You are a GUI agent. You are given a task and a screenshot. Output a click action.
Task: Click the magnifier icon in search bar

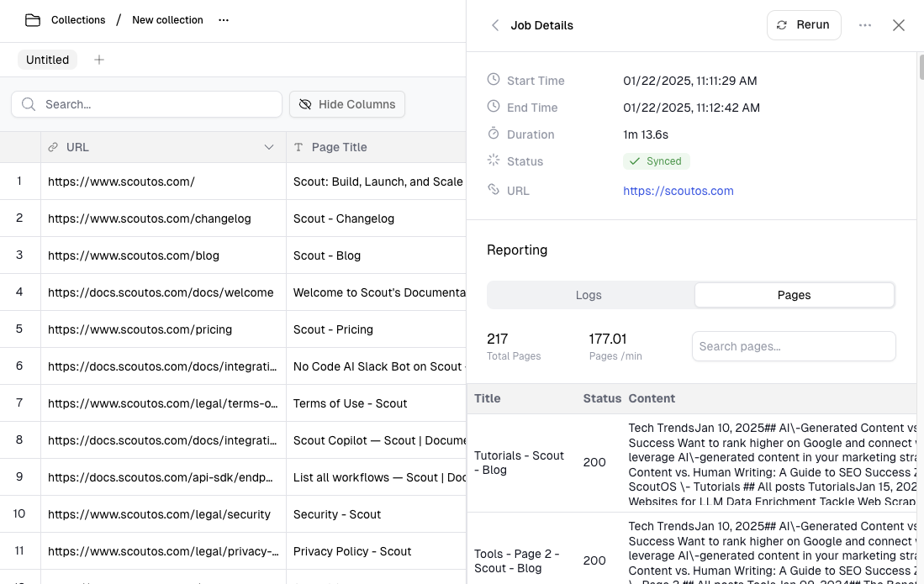[29, 104]
